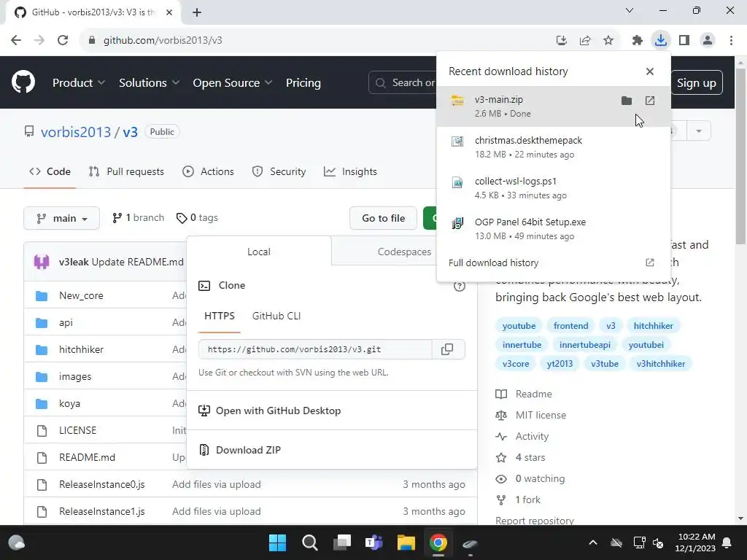Viewport: 747px width, 560px height.
Task: Open the Chrome profile avatar
Action: (x=708, y=40)
